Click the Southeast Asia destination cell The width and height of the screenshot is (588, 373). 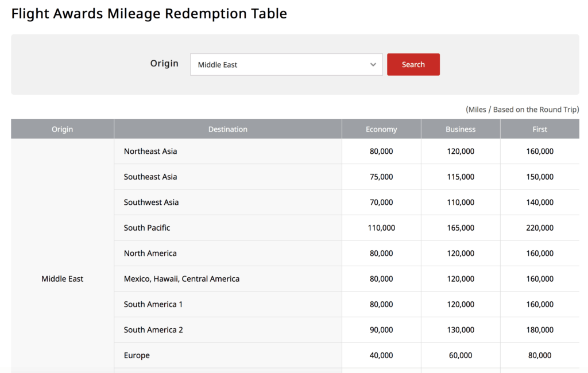pos(150,177)
